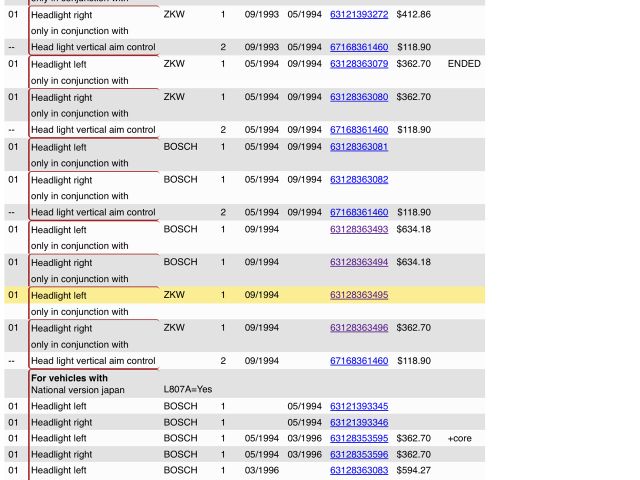Image resolution: width=640 pixels, height=480 pixels.
Task: Click the "For vehicles with" section header
Action: point(69,378)
